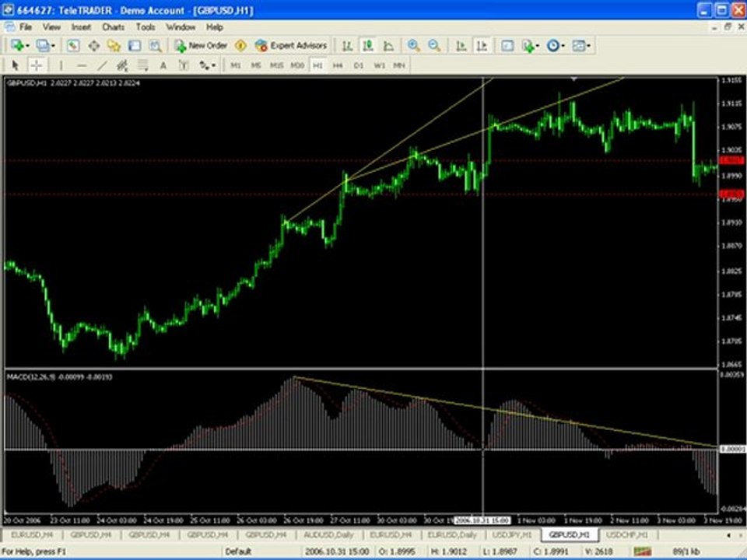Click the V: 2618 volume status value
This screenshot has height=560, width=747.
(x=599, y=551)
